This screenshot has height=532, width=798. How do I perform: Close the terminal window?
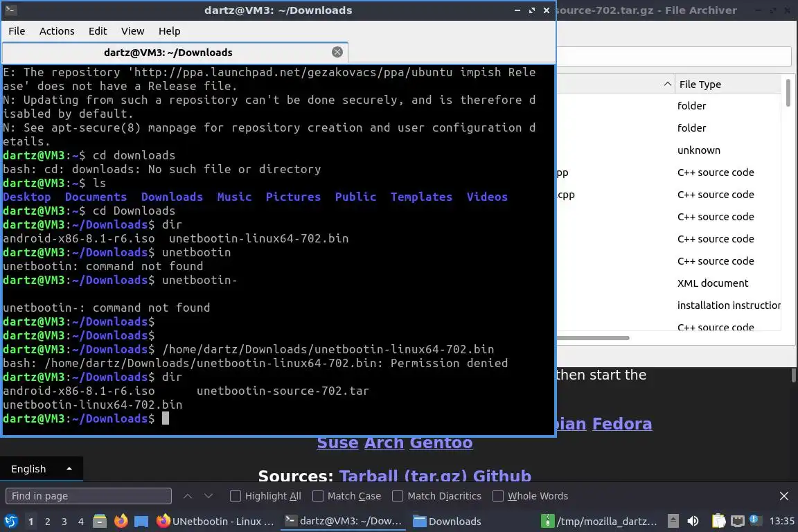pos(547,10)
